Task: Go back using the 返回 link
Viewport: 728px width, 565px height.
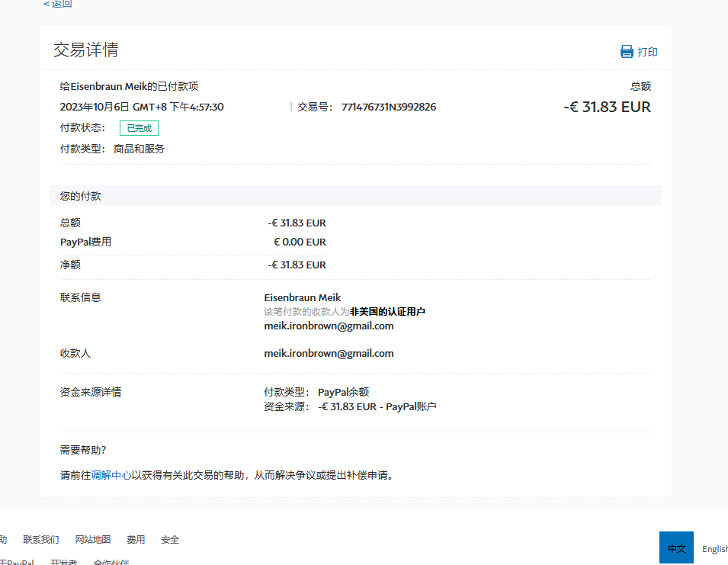Action: click(58, 4)
